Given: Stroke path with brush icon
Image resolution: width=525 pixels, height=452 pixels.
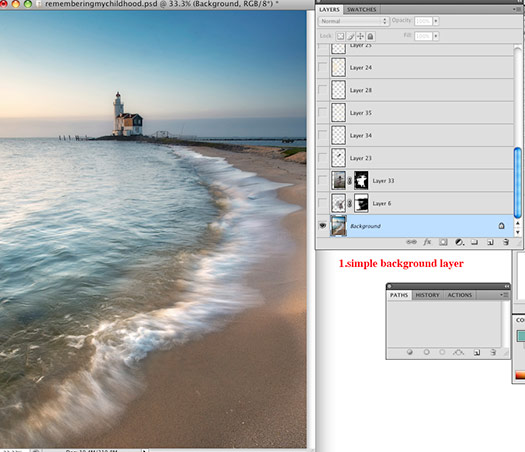Looking at the screenshot, I should click(427, 352).
